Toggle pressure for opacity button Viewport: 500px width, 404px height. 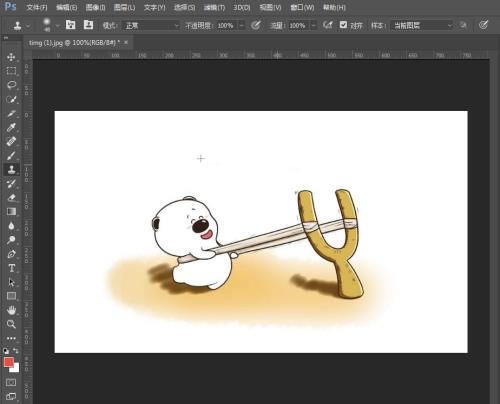[x=256, y=25]
